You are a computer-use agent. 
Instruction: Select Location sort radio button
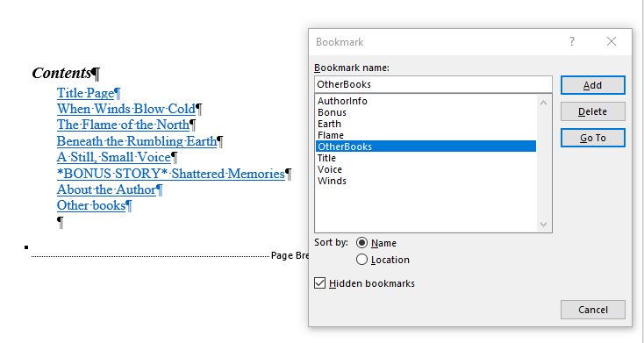[x=361, y=260]
